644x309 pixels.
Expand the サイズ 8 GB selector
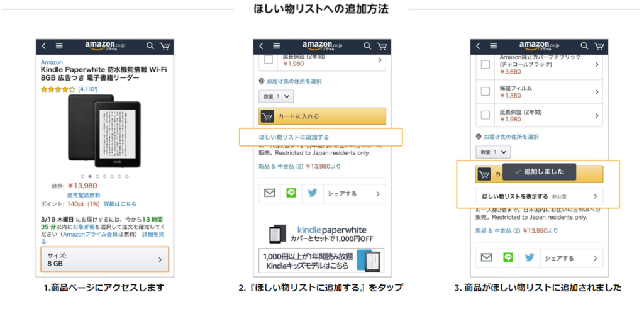tap(105, 260)
